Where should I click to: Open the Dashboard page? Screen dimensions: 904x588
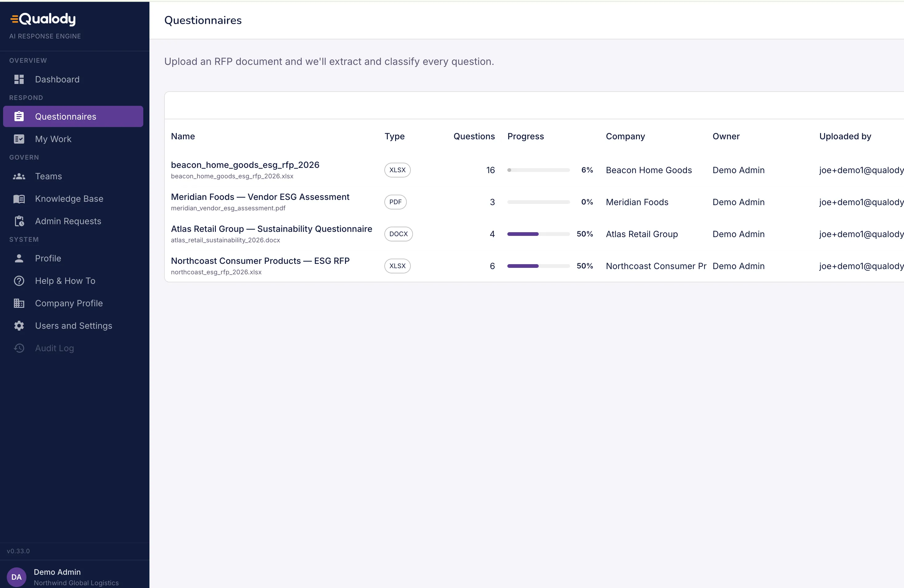(73, 79)
